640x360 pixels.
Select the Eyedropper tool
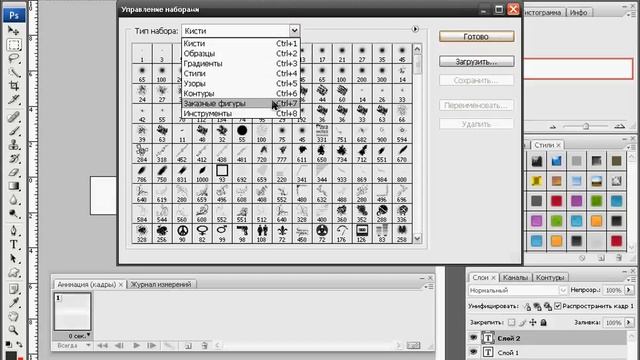(x=13, y=302)
